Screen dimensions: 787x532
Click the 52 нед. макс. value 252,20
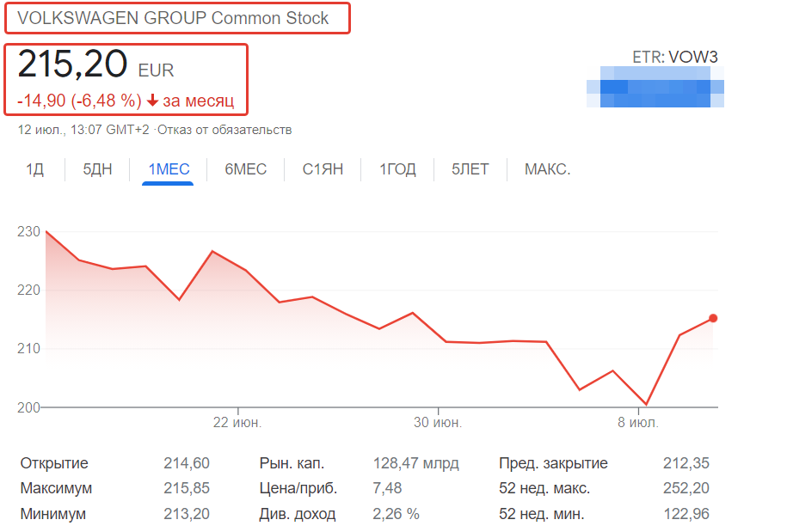(686, 488)
